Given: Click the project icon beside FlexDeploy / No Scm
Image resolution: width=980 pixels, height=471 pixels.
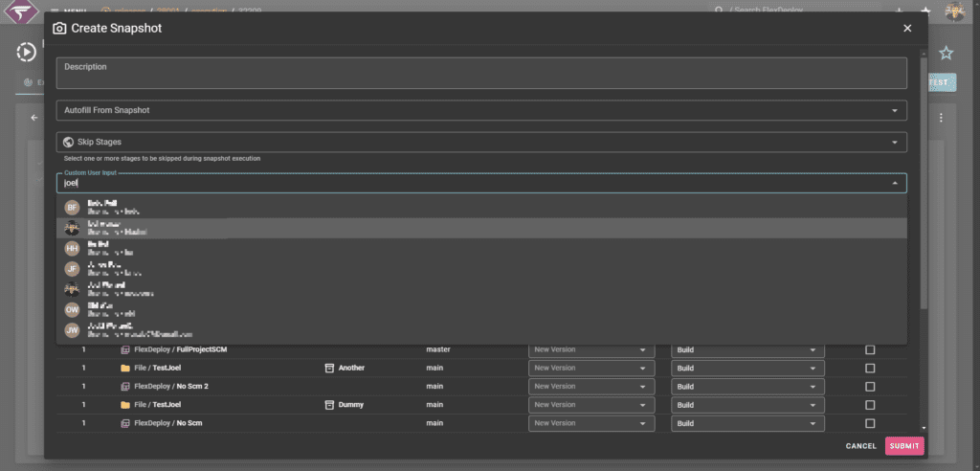Looking at the screenshot, I should click(x=125, y=423).
